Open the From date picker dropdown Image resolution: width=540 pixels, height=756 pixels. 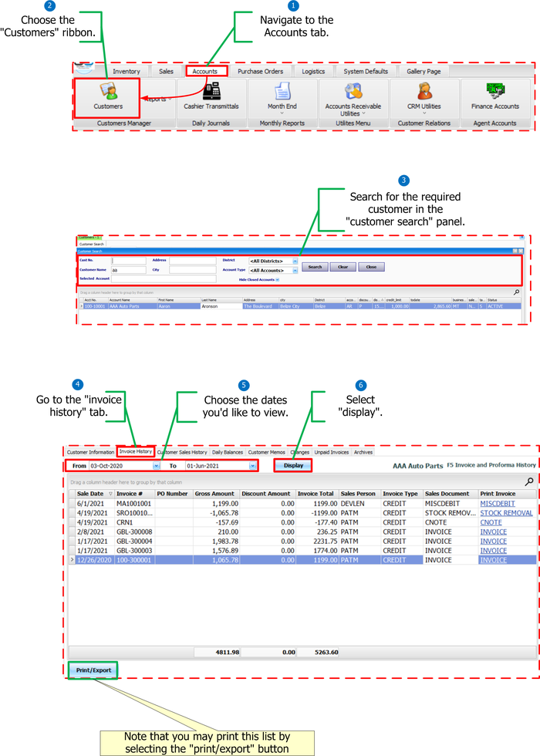pyautogui.click(x=156, y=466)
